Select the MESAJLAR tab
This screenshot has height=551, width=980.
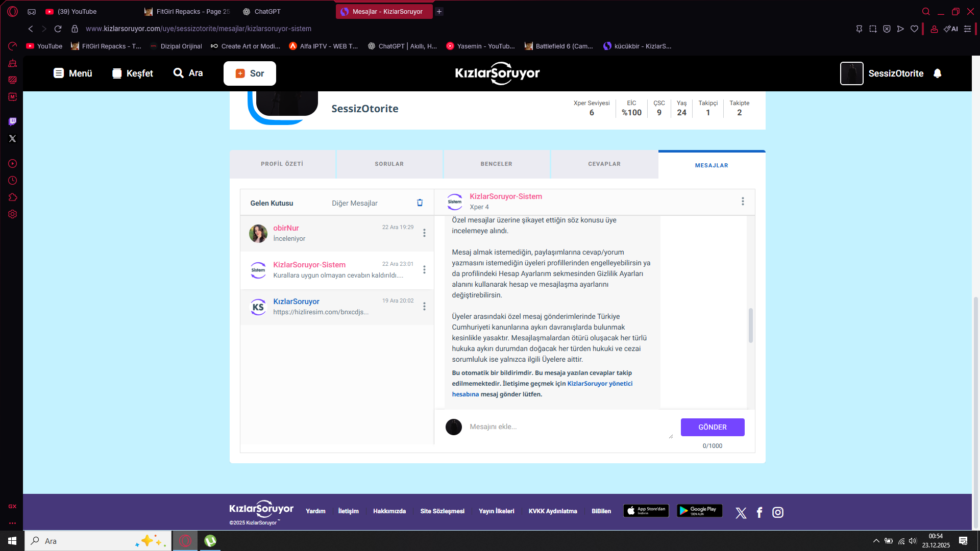[712, 165]
